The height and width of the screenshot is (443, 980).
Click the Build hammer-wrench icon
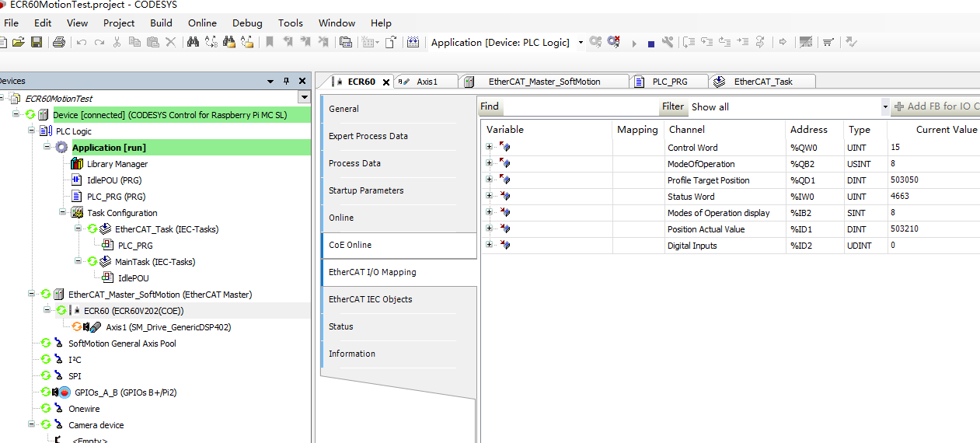point(668,42)
